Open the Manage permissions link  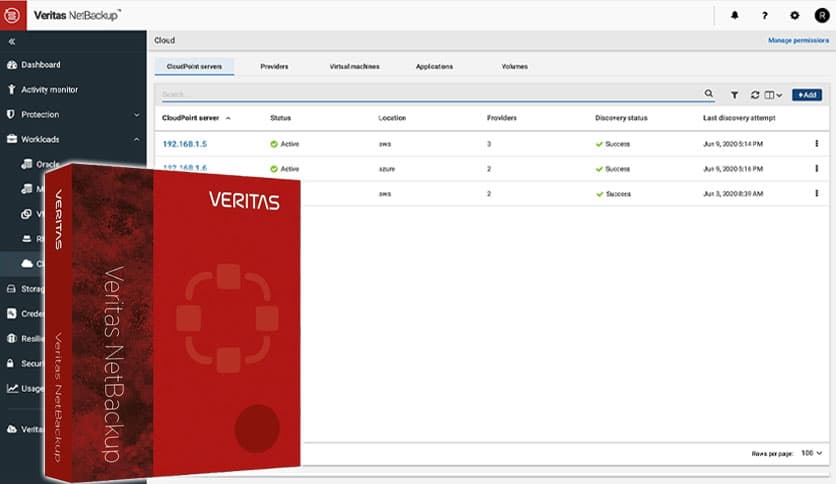tap(798, 41)
